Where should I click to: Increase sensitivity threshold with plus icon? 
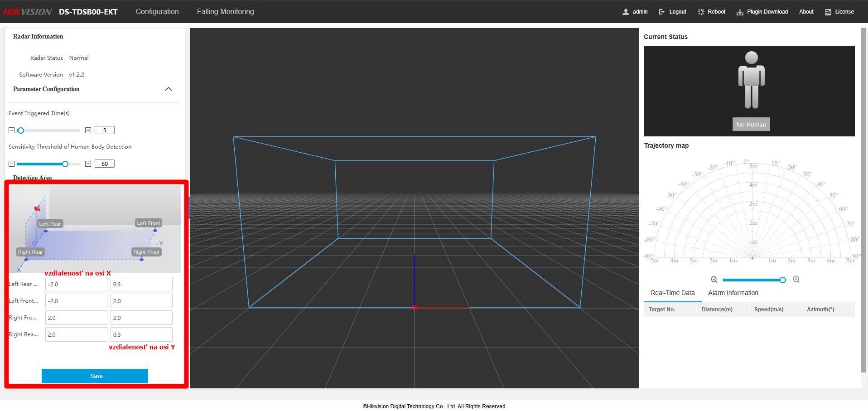point(88,164)
